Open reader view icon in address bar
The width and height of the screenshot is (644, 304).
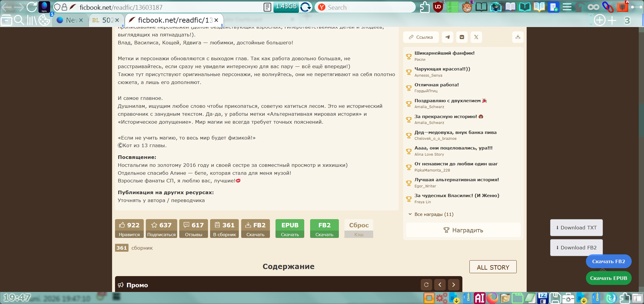[x=267, y=7]
